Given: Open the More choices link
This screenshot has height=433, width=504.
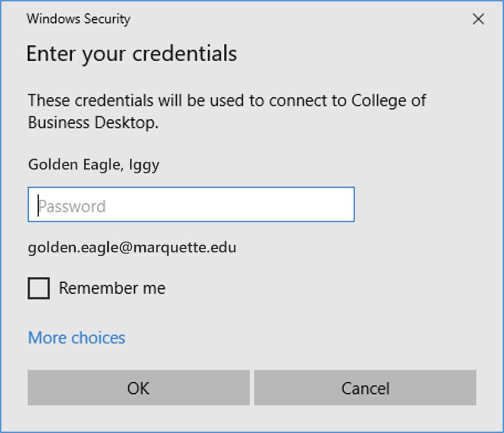Looking at the screenshot, I should [77, 337].
